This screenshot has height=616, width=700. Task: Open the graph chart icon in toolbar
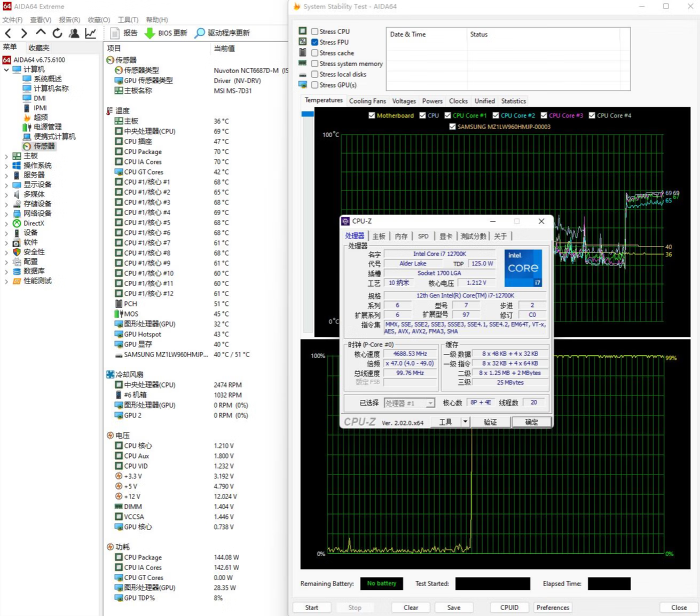(91, 33)
